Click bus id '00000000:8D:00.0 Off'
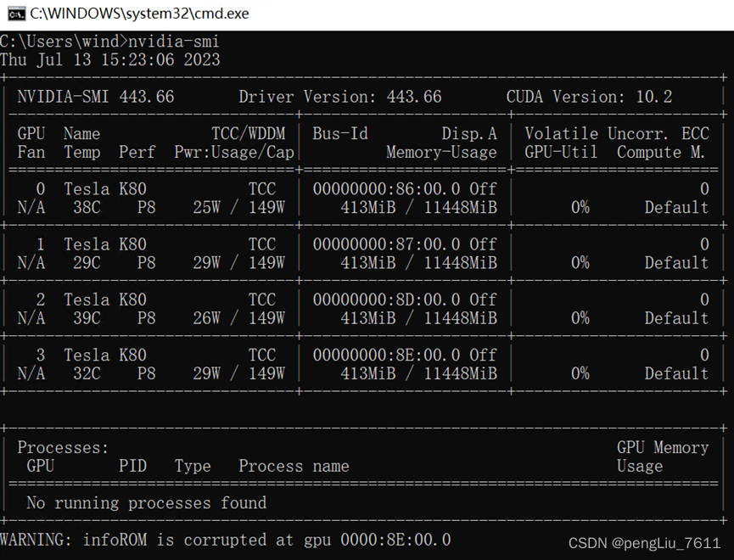This screenshot has height=560, width=734. [x=405, y=300]
